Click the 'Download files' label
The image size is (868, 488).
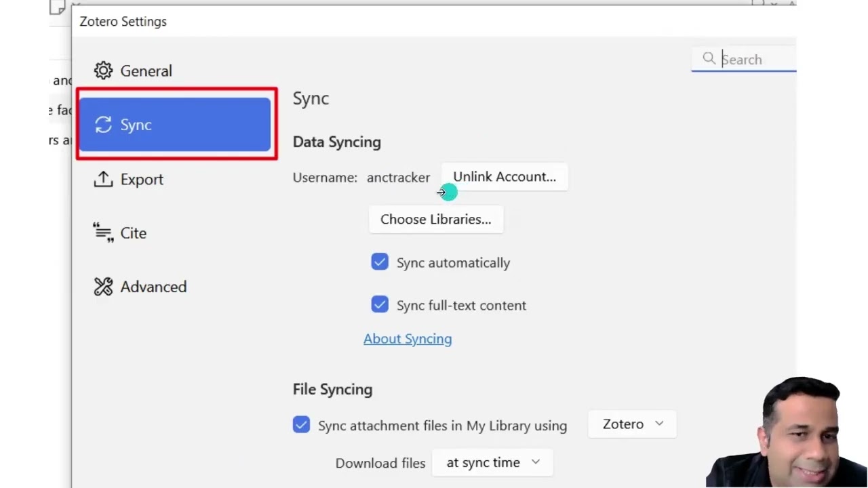click(380, 464)
